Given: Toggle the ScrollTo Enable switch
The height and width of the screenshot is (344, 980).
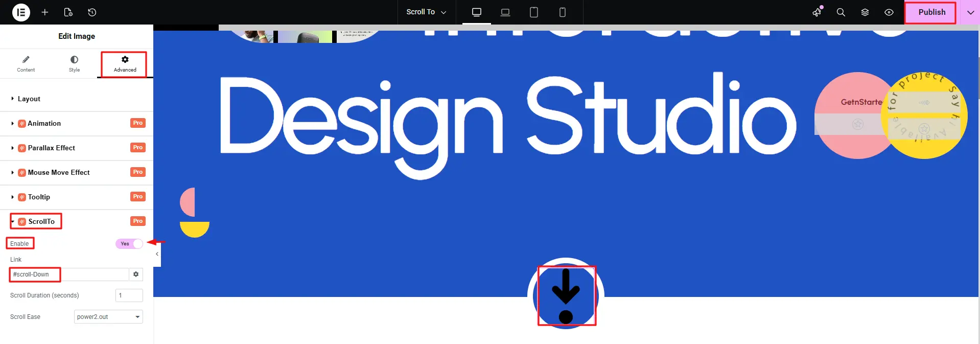Looking at the screenshot, I should pyautogui.click(x=129, y=244).
